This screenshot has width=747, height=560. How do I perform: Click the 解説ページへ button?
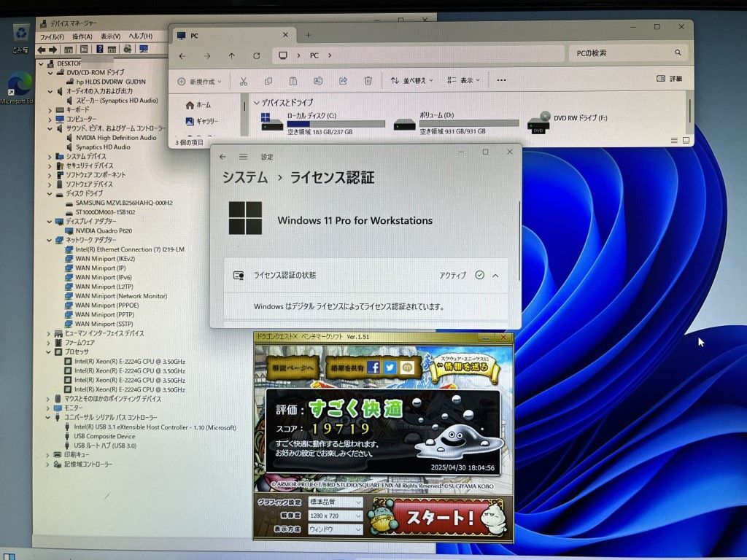(293, 368)
